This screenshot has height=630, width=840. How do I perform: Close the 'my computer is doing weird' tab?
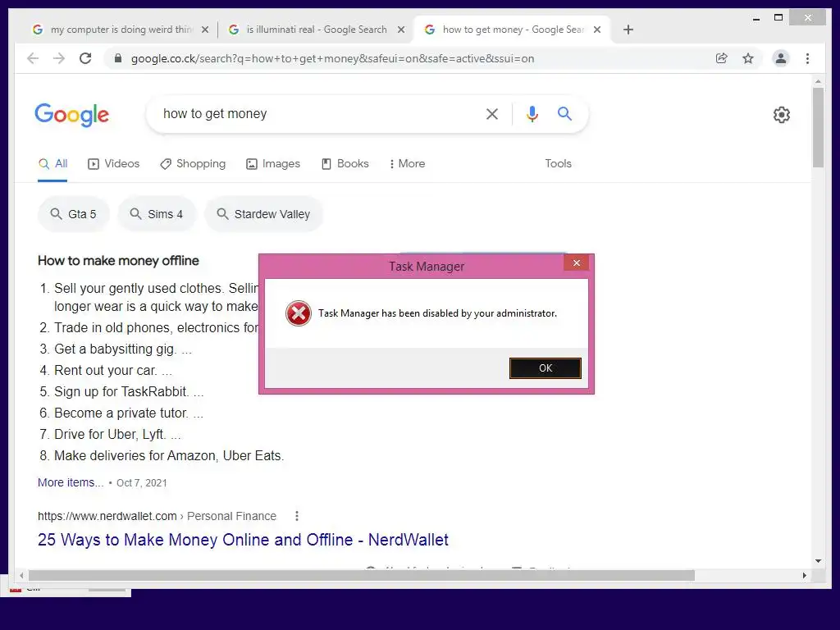(x=204, y=30)
